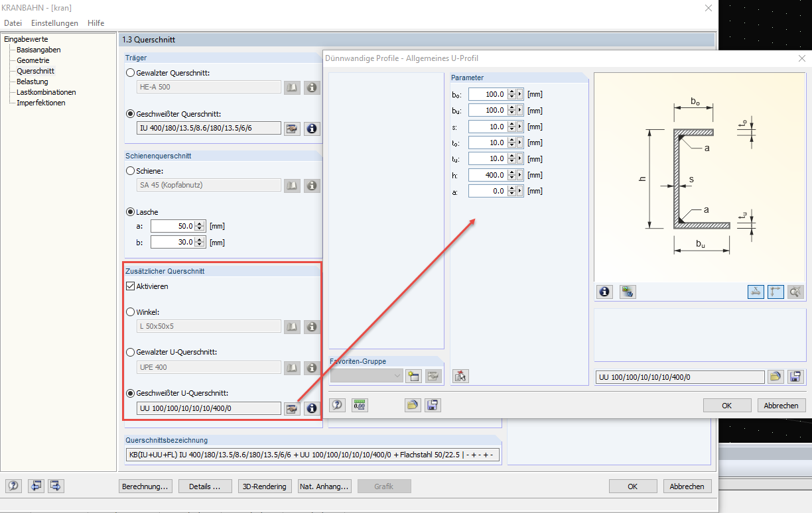
Task: Open the Hilfe menu
Action: pyautogui.click(x=96, y=23)
